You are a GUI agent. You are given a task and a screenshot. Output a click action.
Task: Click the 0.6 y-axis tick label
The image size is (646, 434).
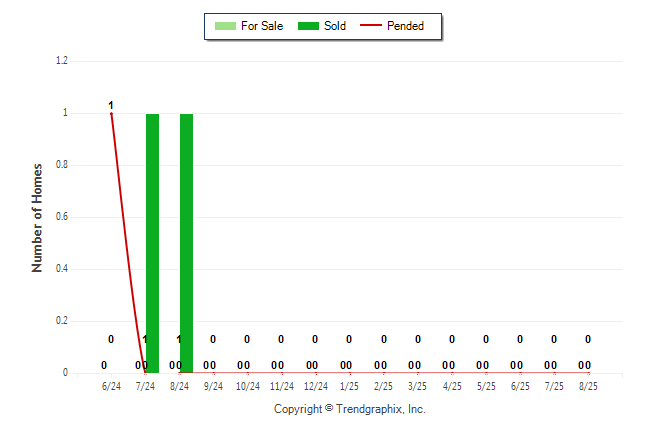(x=62, y=216)
